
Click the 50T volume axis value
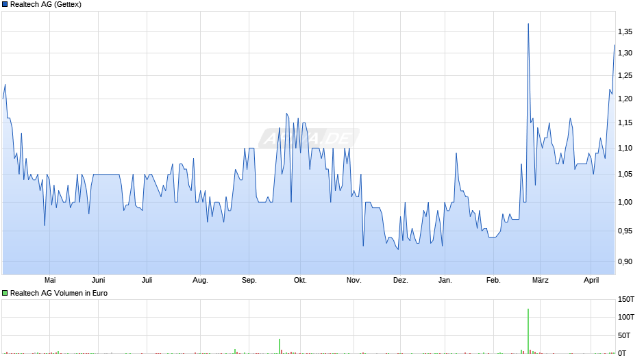pyautogui.click(x=624, y=335)
